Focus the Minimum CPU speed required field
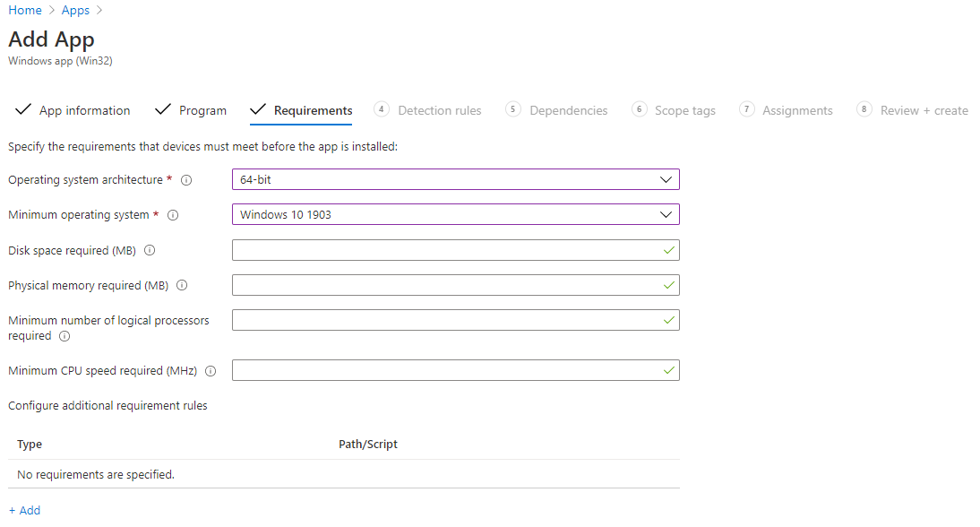980x527 pixels. pos(456,370)
